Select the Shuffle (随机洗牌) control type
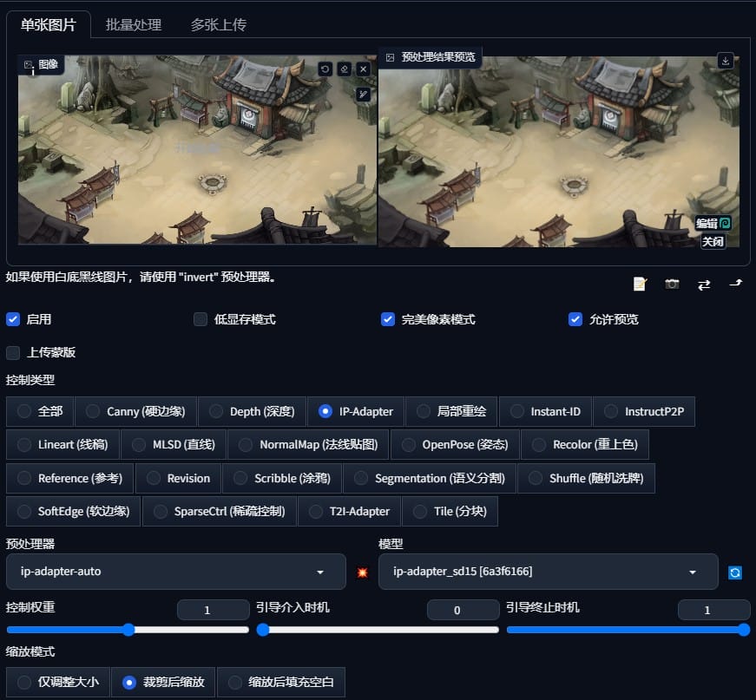Viewport: 756px width, 700px height. coord(586,479)
